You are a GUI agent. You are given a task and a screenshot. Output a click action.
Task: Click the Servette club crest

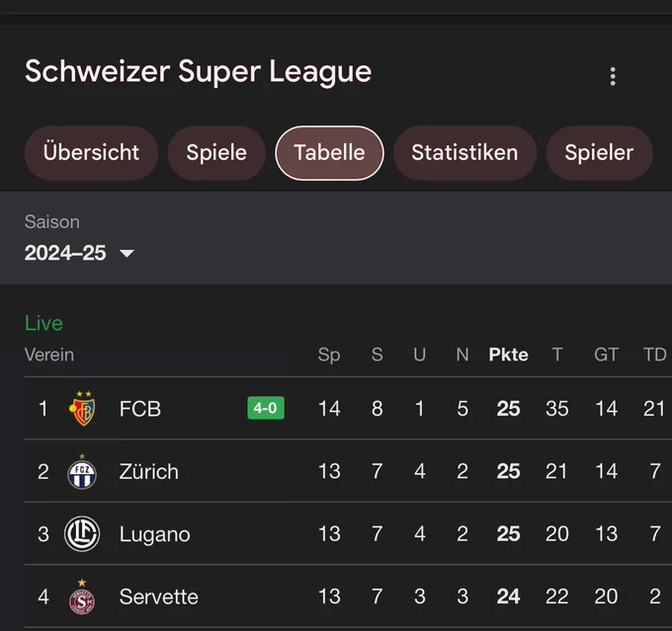coord(82,596)
